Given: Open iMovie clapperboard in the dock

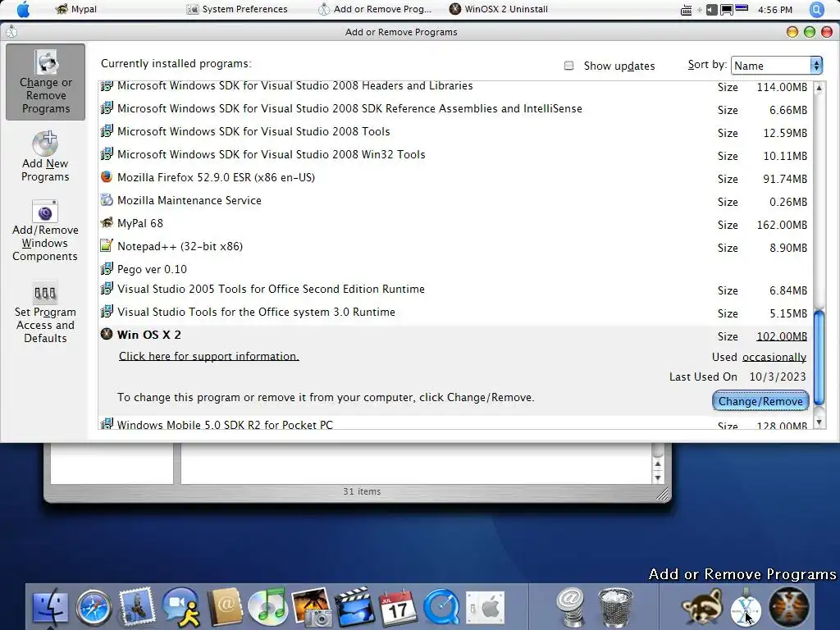Looking at the screenshot, I should pyautogui.click(x=354, y=608).
